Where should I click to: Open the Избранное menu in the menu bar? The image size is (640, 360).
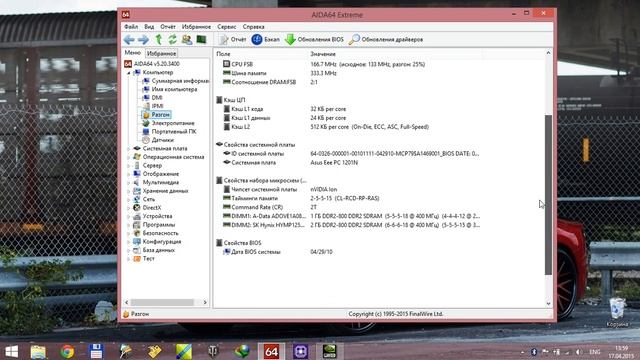(196, 27)
